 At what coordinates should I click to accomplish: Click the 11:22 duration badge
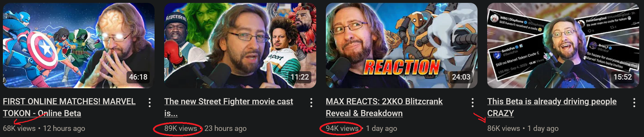299,77
